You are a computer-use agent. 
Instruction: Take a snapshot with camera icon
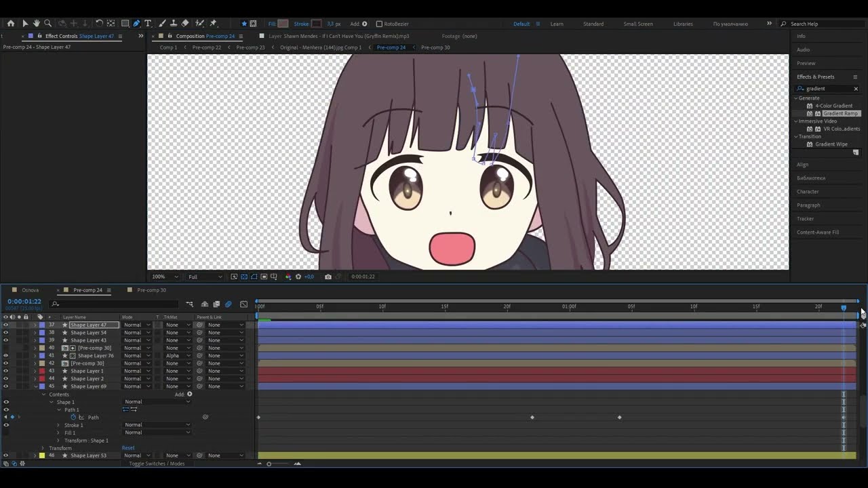(x=328, y=277)
